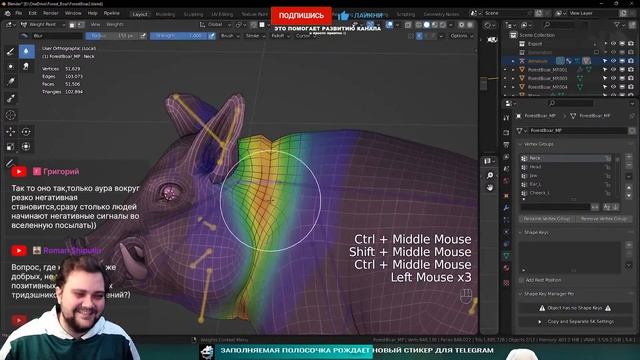
Task: Select the Move tool
Action: click(x=11, y=131)
